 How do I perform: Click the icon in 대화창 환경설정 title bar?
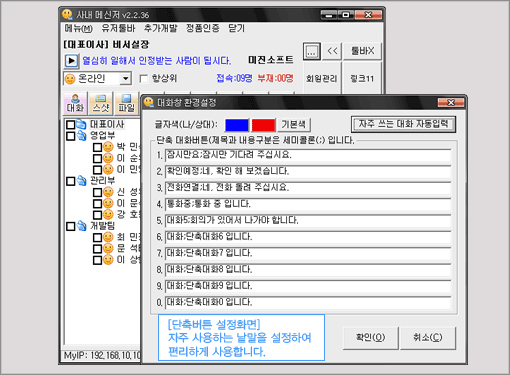tap(149, 102)
